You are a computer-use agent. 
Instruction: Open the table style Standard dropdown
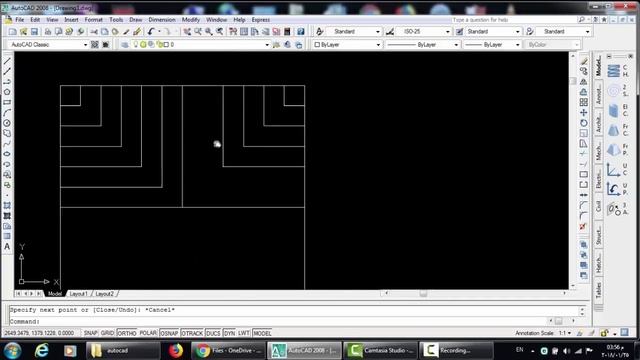pyautogui.click(x=494, y=31)
